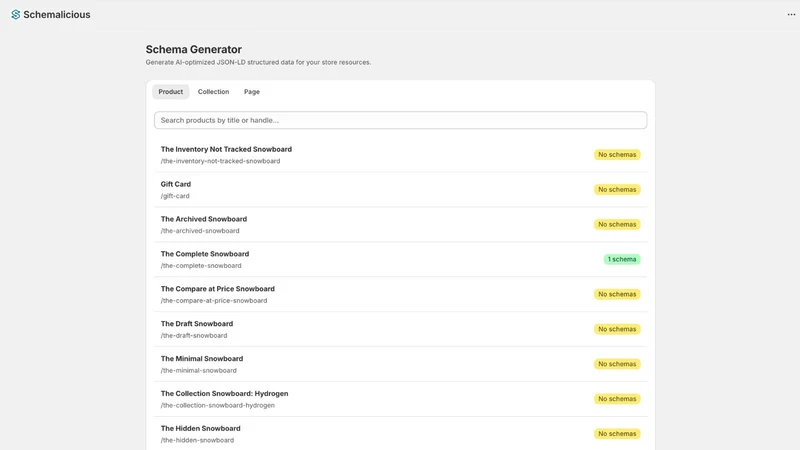Viewport: 800px width, 450px height.
Task: Open The Inventory Not Tracked Snowboard
Action: pos(401,155)
